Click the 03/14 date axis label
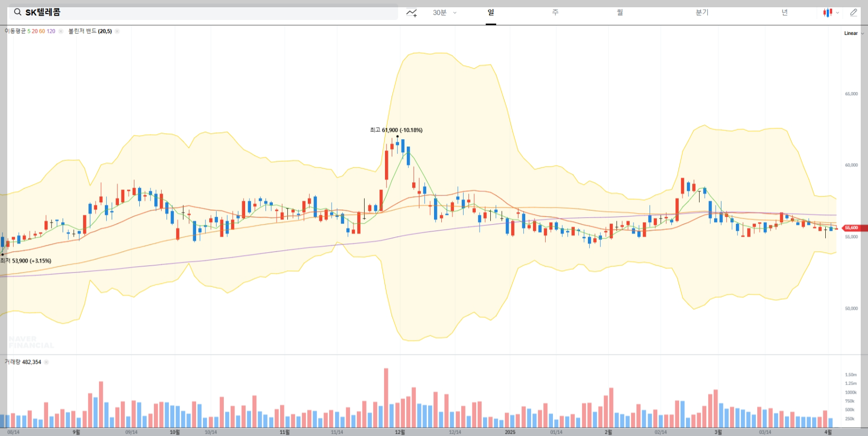This screenshot has width=868, height=436. pos(765,432)
